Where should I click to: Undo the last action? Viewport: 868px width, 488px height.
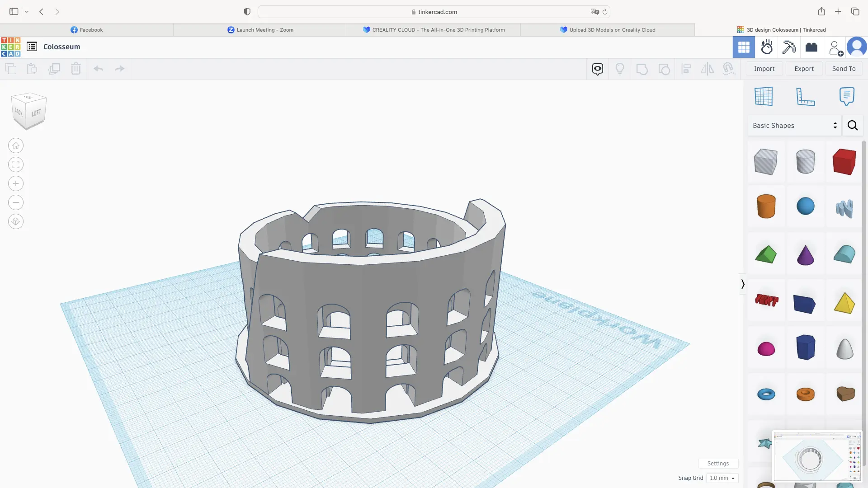pos(98,69)
